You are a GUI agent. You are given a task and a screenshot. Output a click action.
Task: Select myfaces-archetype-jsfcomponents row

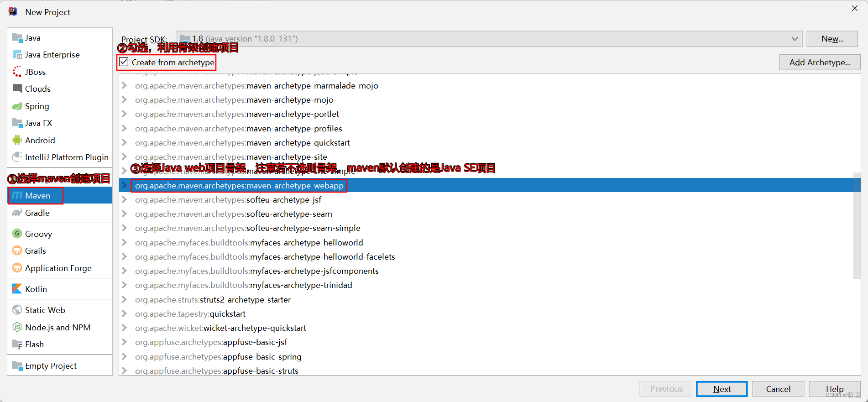pos(486,271)
